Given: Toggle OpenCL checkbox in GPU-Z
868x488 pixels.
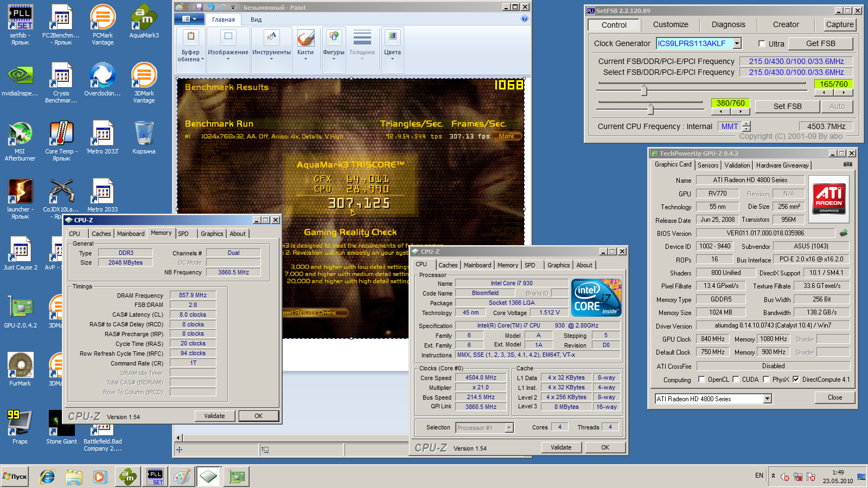Looking at the screenshot, I should [x=701, y=380].
